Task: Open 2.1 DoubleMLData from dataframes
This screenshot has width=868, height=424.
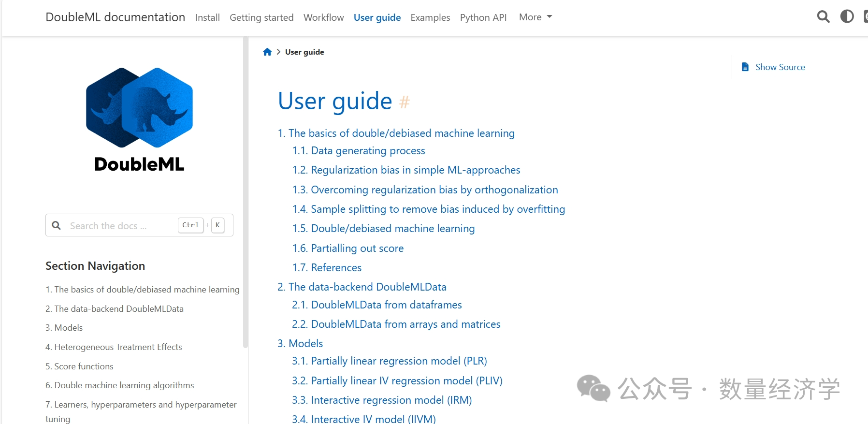Action: 386,305
